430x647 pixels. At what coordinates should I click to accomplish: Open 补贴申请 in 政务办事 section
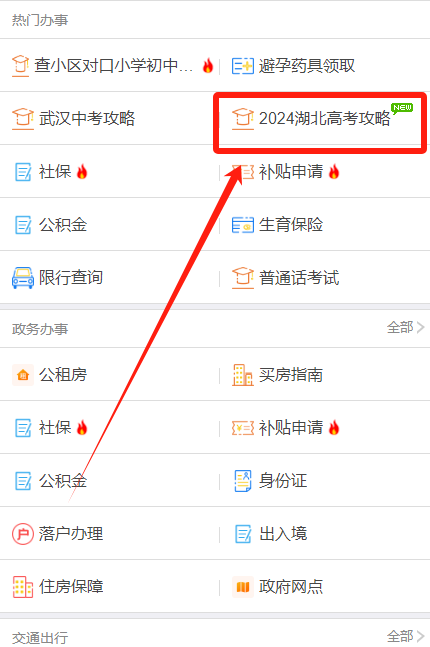[x=286, y=428]
